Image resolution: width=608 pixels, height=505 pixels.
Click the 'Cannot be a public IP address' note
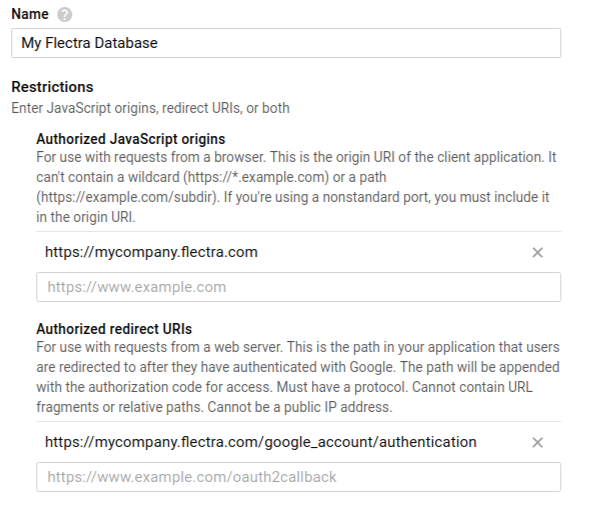pos(300,407)
